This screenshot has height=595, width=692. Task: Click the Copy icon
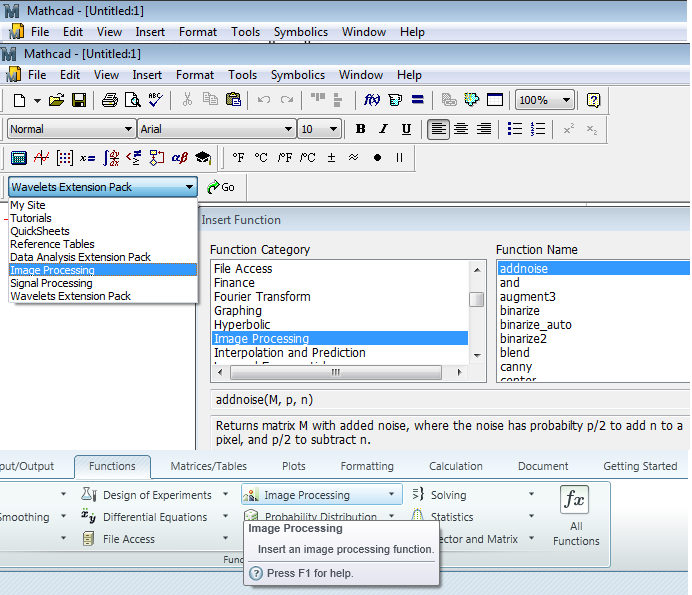(x=210, y=99)
